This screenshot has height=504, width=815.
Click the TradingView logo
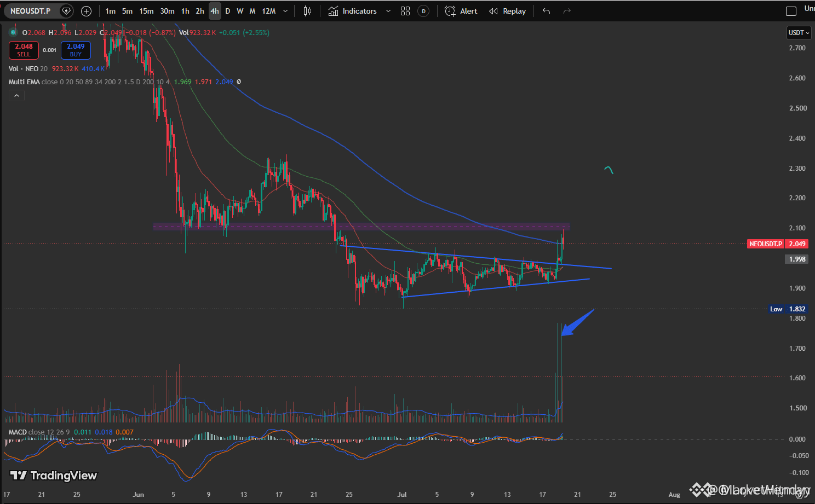(54, 476)
